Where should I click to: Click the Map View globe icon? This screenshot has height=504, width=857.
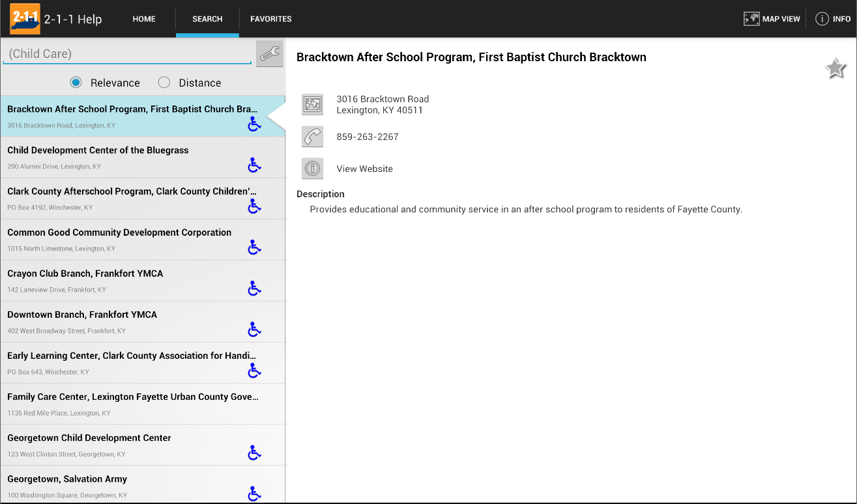tap(751, 19)
